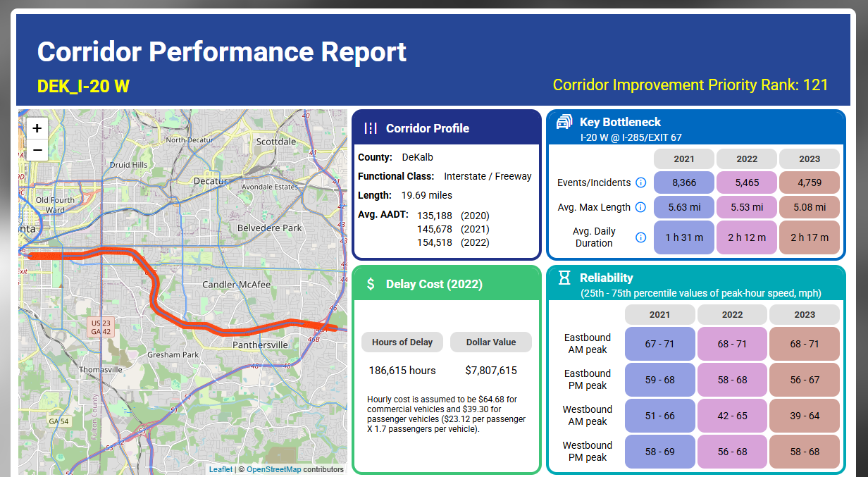
Task: Click the 2 h 17 m duration cell
Action: (809, 237)
